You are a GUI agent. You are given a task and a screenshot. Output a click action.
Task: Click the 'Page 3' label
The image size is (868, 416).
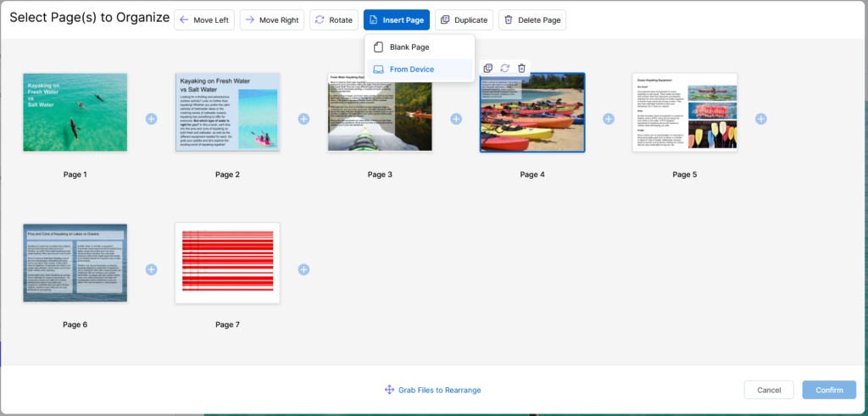click(x=380, y=175)
